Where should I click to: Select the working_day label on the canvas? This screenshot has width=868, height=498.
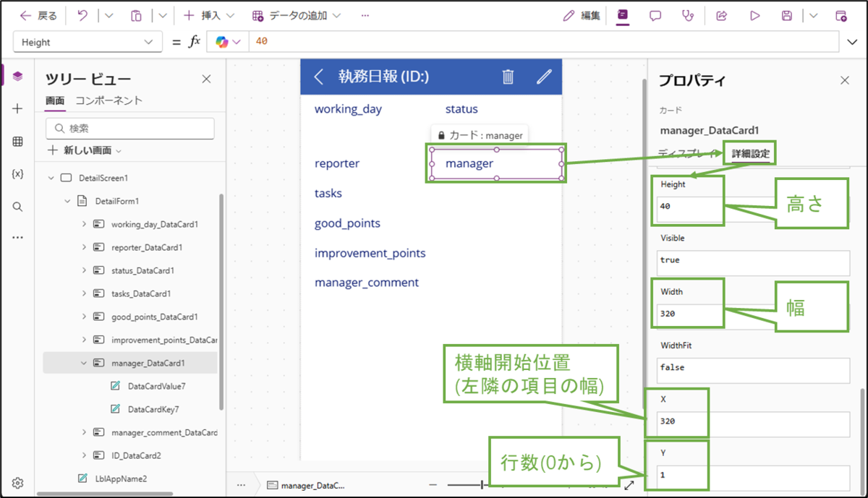click(348, 109)
